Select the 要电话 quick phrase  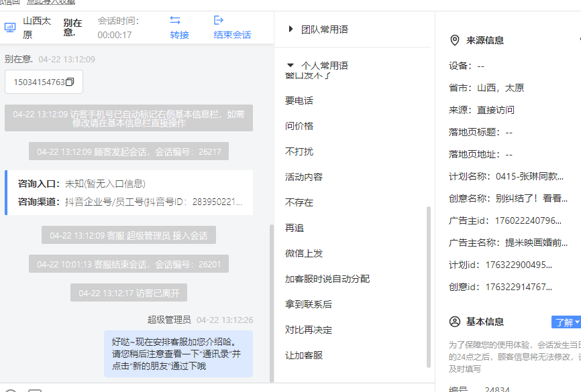click(299, 101)
